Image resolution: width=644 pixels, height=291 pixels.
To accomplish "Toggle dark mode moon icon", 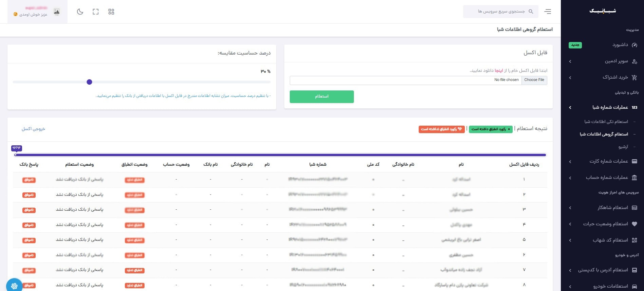I will [x=80, y=12].
